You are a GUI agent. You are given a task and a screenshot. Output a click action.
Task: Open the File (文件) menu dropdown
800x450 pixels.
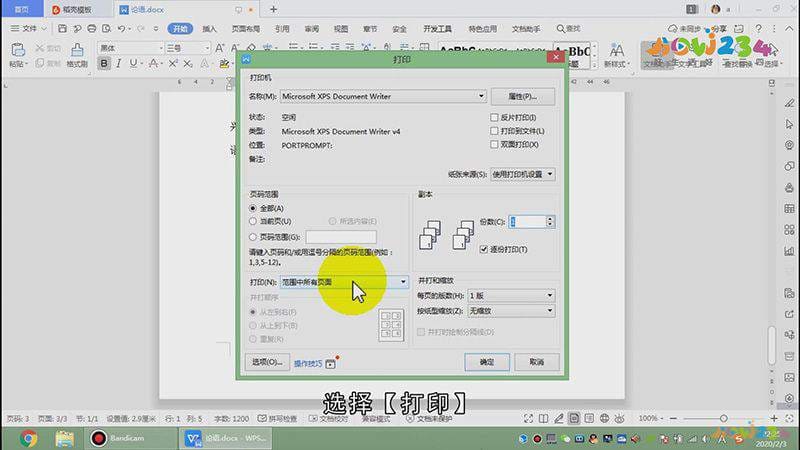(x=29, y=29)
